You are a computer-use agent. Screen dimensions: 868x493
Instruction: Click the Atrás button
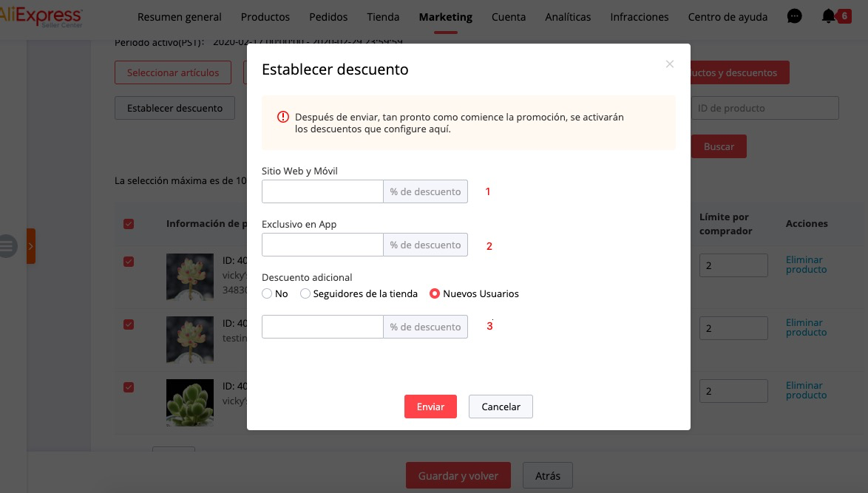[x=547, y=476]
